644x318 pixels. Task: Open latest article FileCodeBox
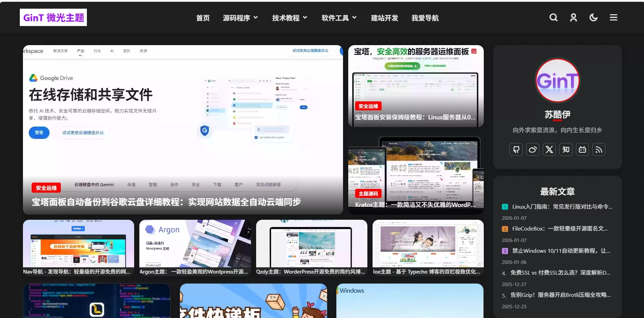(x=560, y=228)
